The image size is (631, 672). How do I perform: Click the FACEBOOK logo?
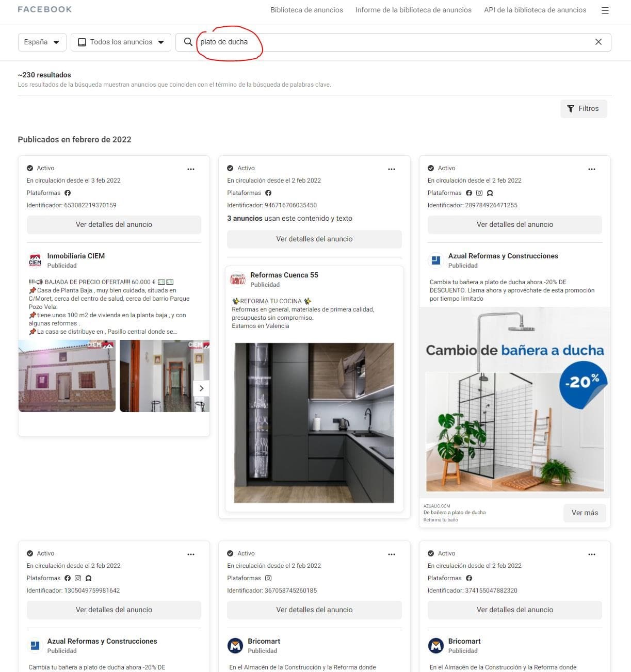[x=44, y=9]
